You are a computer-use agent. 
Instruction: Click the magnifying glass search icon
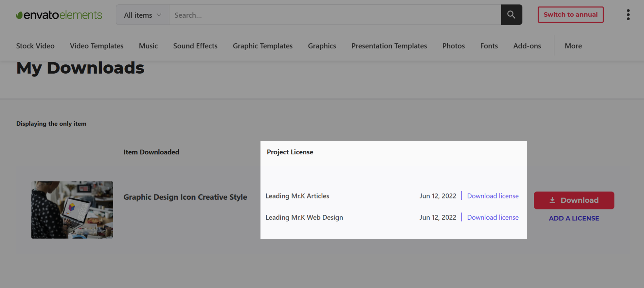tap(511, 15)
